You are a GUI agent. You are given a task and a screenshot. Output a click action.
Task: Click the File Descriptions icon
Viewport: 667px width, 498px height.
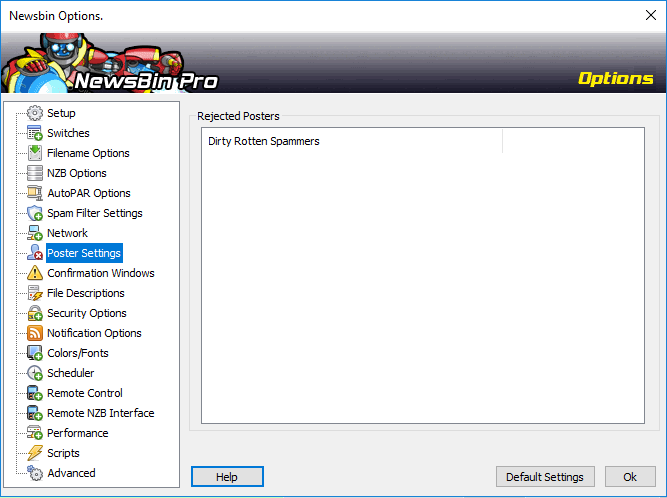[34, 293]
